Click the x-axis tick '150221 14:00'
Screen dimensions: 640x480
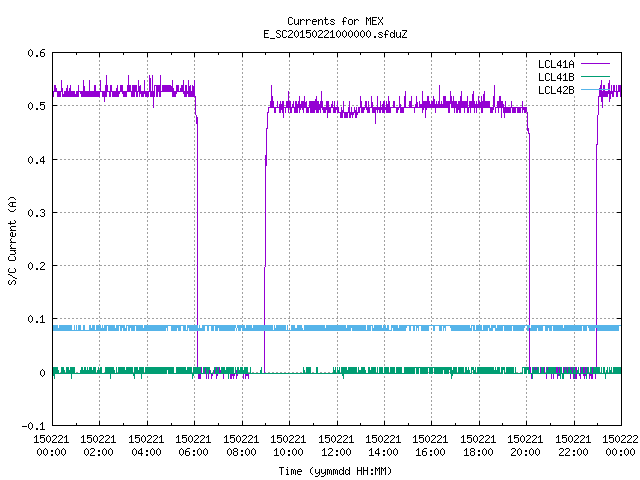[x=383, y=446]
